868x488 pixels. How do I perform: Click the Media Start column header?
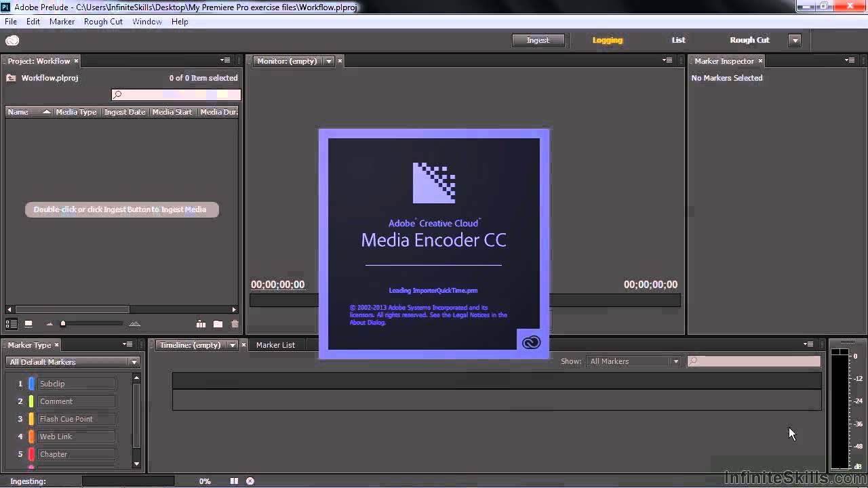pyautogui.click(x=172, y=112)
